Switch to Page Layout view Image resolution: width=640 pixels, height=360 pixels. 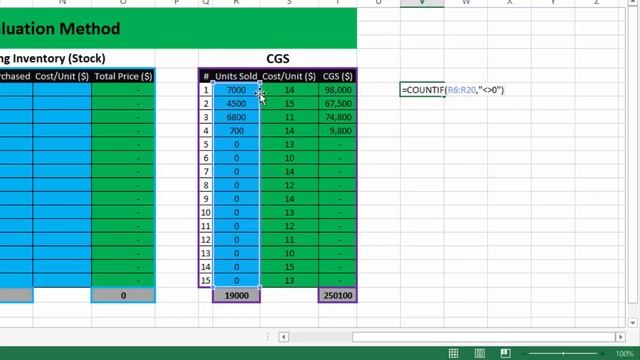[480, 353]
